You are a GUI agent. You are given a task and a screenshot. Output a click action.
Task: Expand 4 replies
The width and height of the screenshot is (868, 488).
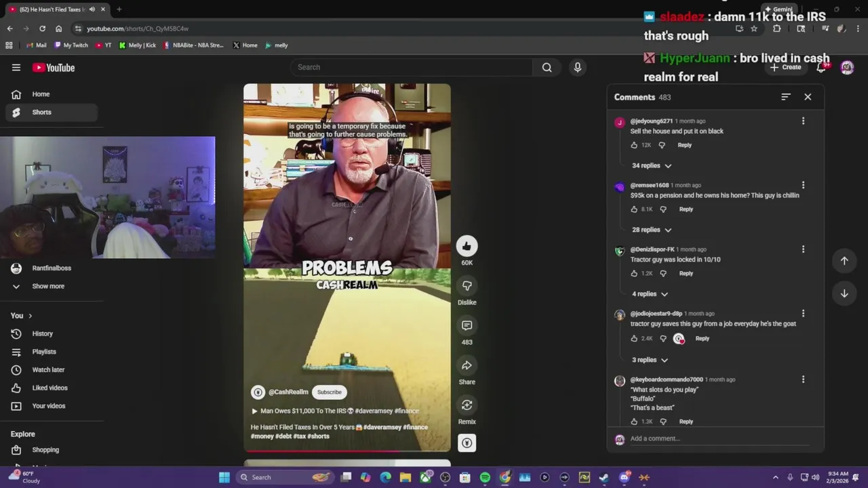pos(650,294)
